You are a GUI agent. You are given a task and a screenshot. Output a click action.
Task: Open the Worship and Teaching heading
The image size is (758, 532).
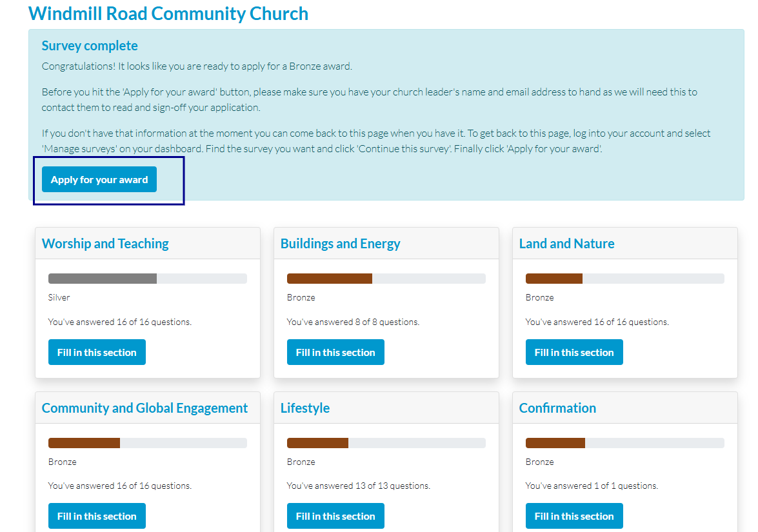105,244
